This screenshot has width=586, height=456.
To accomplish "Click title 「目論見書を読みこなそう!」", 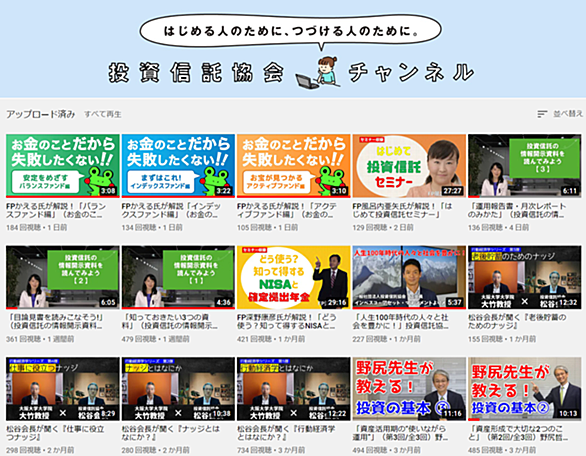I will click(x=56, y=322).
